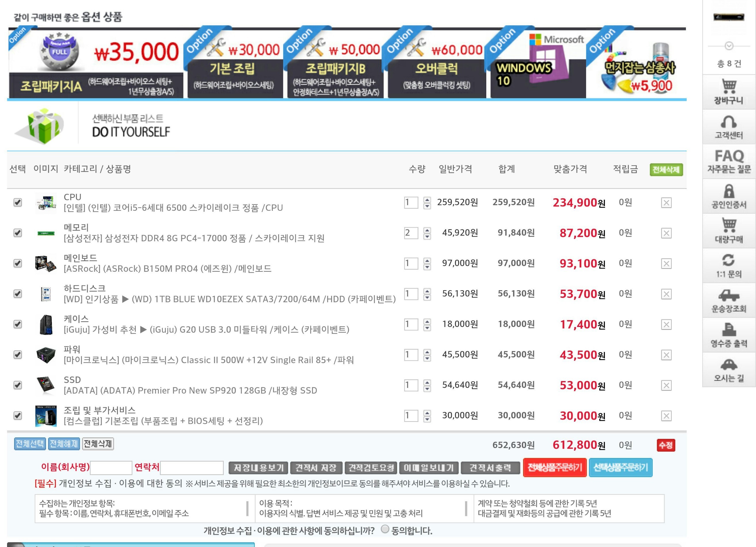756x547 pixels.
Task: Click the 견적서 저장 button
Action: (316, 468)
